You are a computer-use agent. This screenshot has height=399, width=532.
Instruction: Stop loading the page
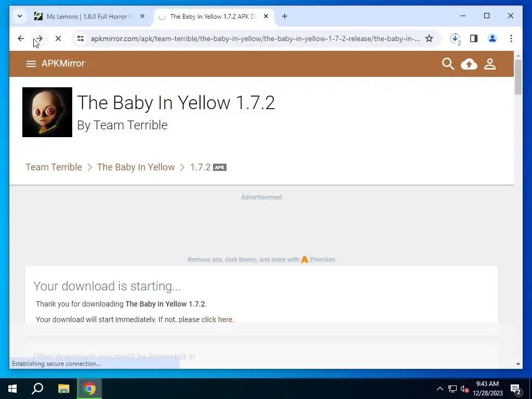coord(58,38)
